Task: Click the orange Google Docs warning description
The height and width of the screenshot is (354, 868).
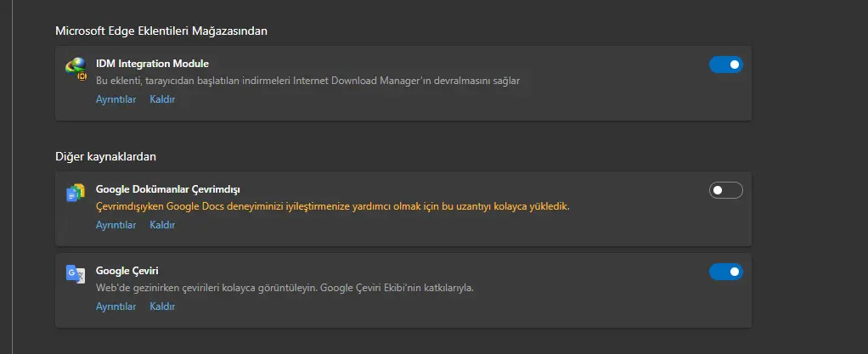Action: tap(333, 207)
